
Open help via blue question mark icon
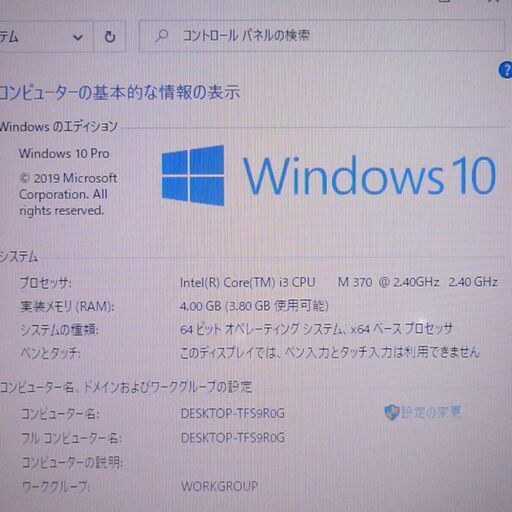click(506, 70)
